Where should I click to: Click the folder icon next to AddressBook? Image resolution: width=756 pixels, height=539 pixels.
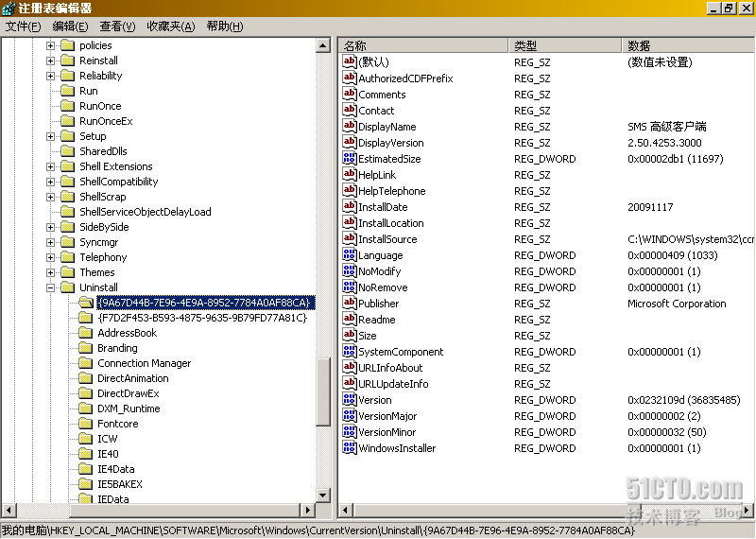86,333
